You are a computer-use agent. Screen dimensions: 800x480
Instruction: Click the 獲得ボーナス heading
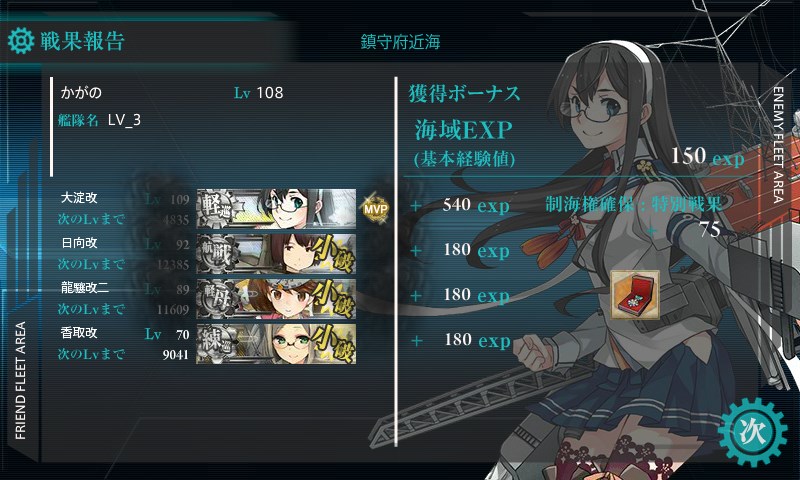464,93
